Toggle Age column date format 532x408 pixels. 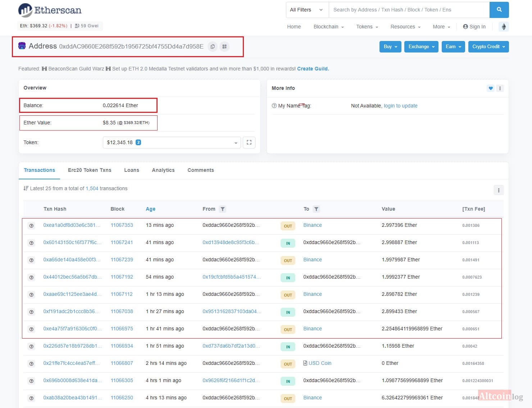tap(151, 209)
